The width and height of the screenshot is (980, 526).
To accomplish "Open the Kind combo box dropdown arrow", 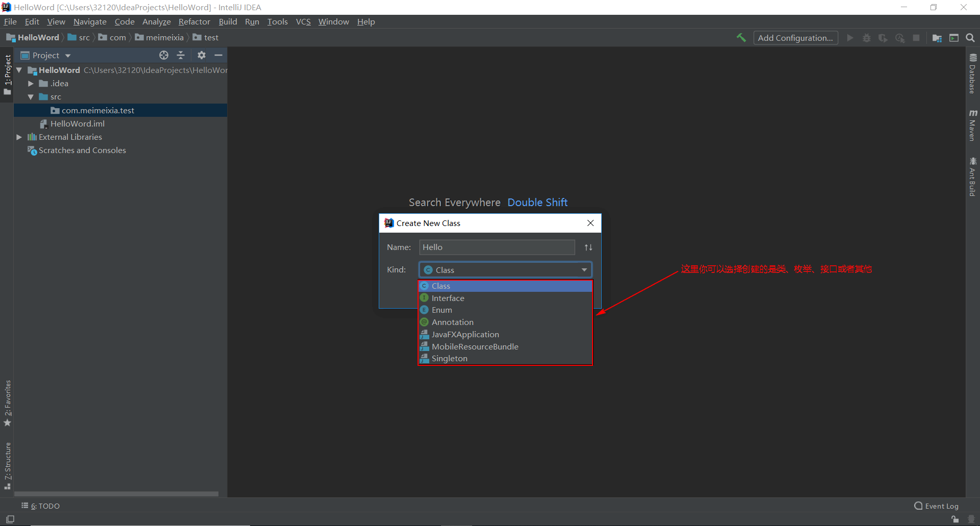I will (x=584, y=270).
